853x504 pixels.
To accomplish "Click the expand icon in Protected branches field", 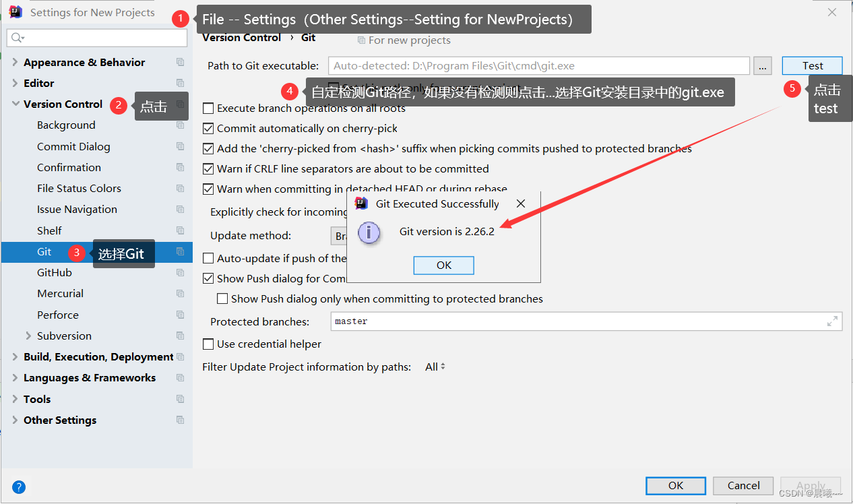I will click(x=833, y=321).
